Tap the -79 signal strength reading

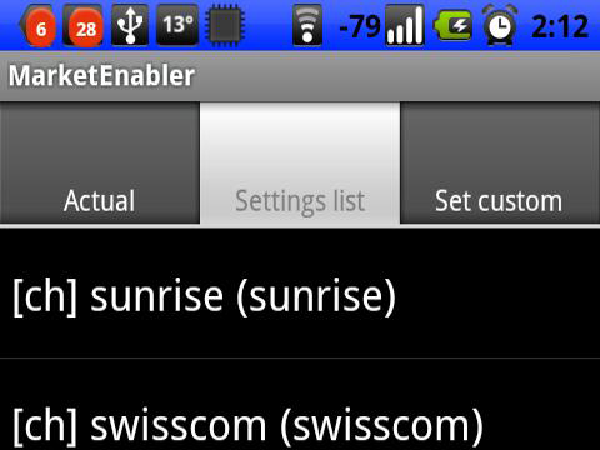(360, 26)
